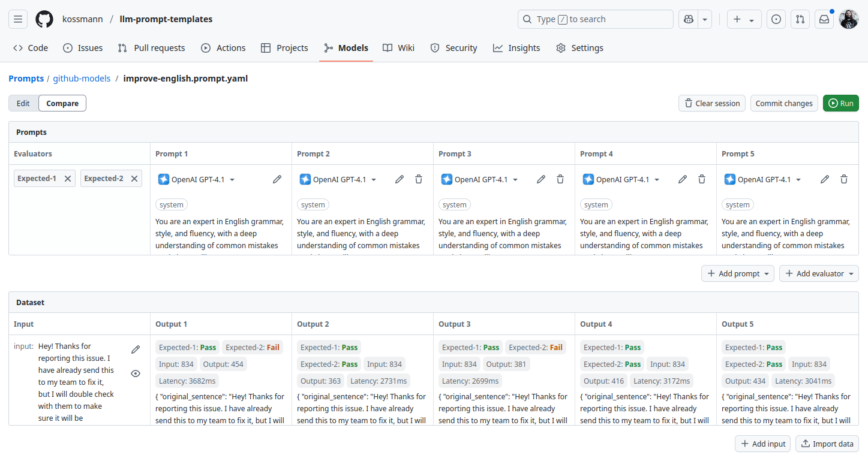The width and height of the screenshot is (868, 458).
Task: Click OpenAI model icon in Prompt 3
Action: [447, 179]
